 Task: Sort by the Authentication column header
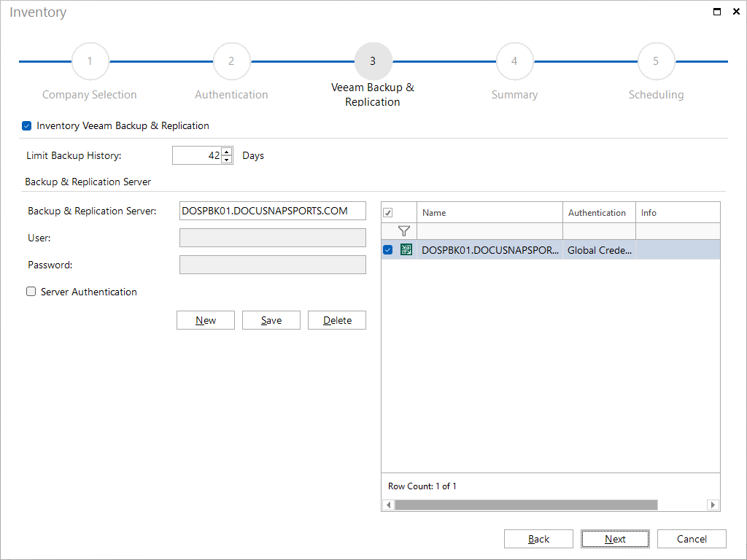(599, 212)
